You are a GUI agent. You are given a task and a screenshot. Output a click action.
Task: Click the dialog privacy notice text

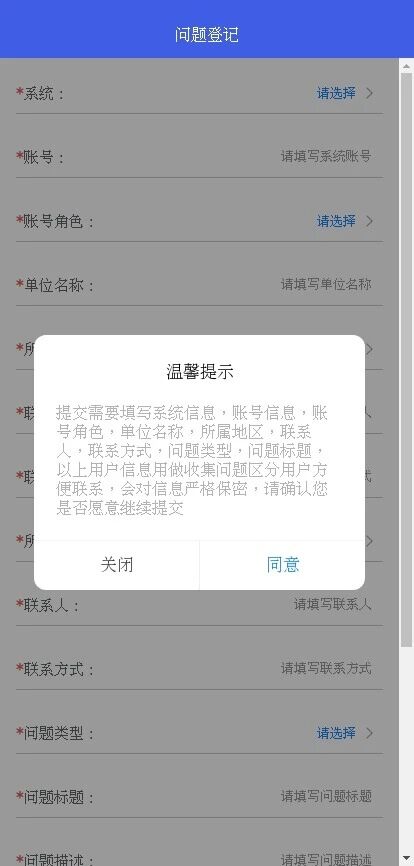pyautogui.click(x=192, y=461)
